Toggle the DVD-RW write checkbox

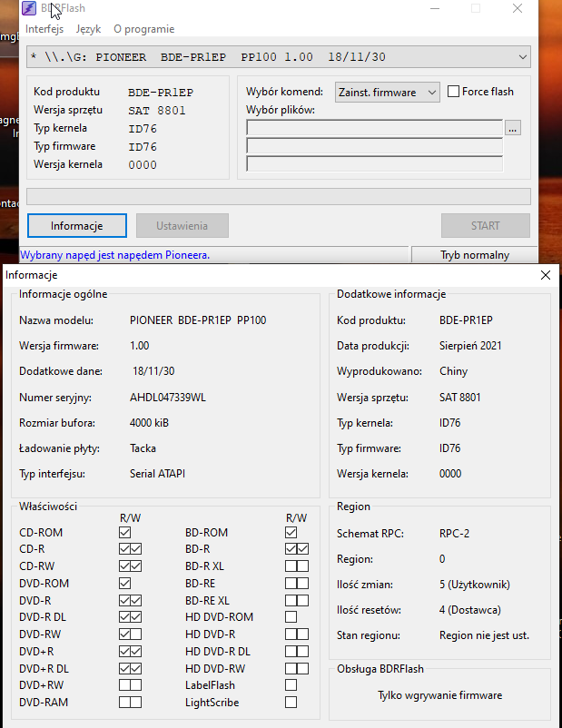(136, 635)
